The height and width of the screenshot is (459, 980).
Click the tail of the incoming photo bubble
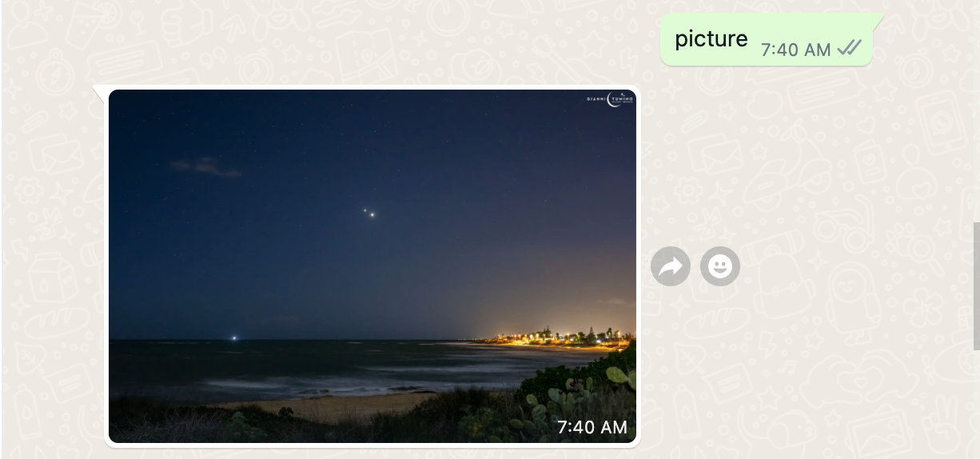(99, 91)
